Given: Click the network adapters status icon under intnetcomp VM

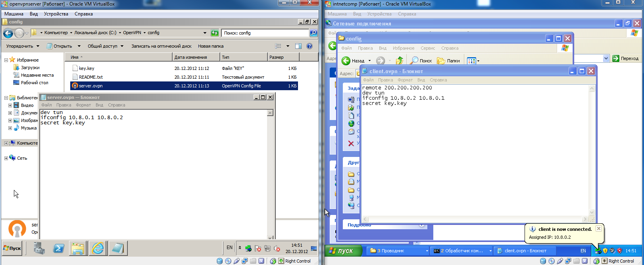Looking at the screenshot, I should pos(568,261).
